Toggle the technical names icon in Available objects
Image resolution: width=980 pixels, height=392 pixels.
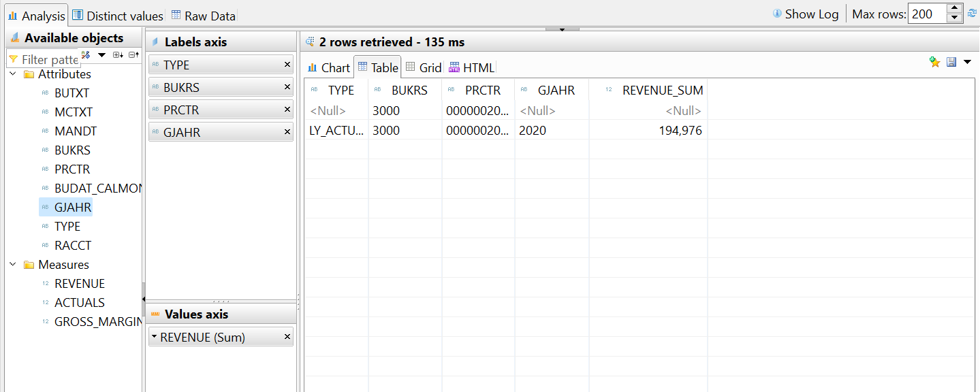[86, 54]
